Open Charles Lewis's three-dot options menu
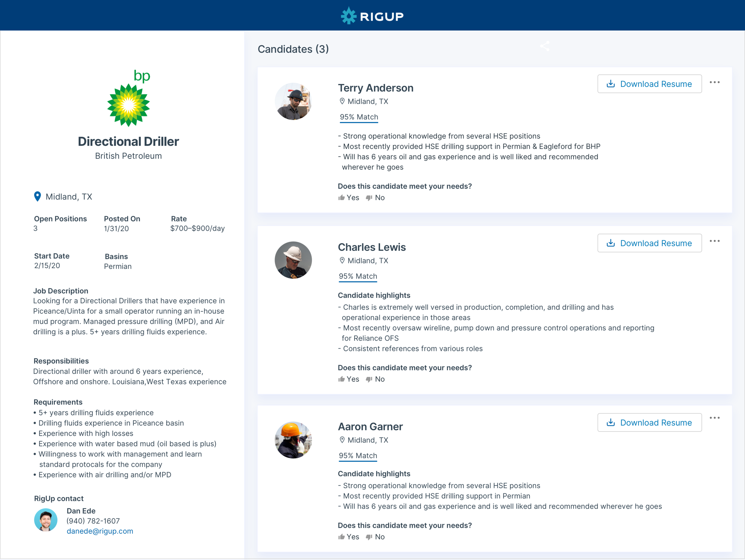This screenshot has width=745, height=560. pyautogui.click(x=714, y=241)
